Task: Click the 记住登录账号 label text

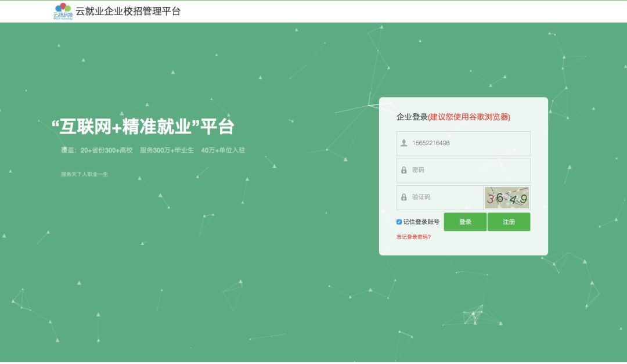Action: (x=421, y=222)
